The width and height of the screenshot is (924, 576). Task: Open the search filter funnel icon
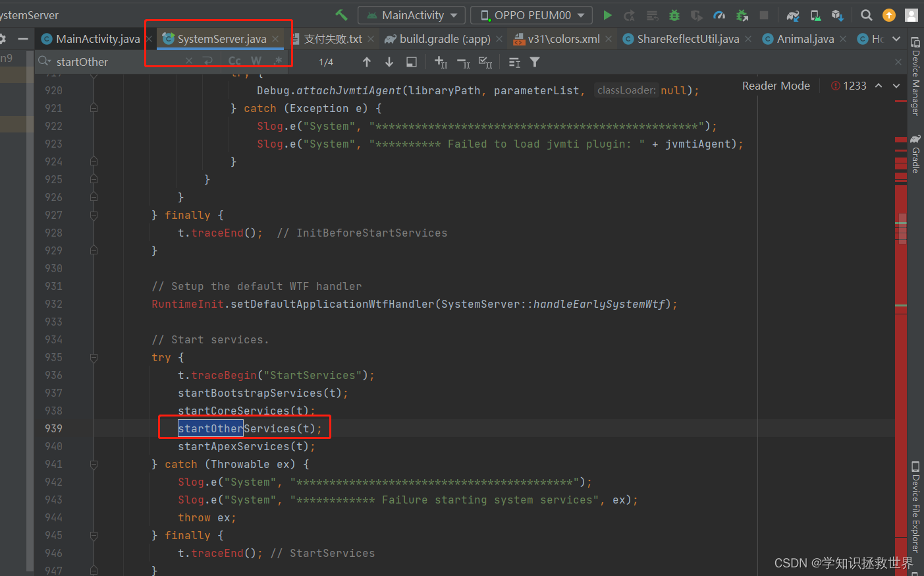(535, 62)
